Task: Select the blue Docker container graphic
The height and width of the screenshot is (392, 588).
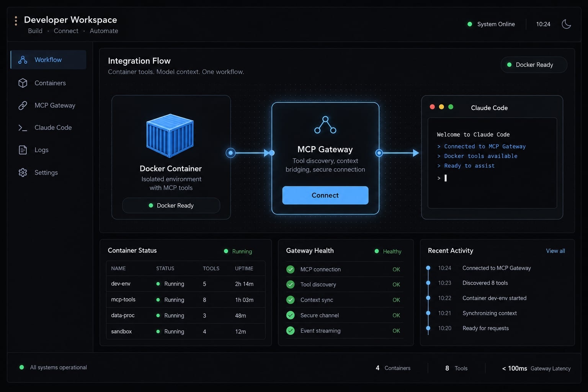Action: [x=170, y=136]
